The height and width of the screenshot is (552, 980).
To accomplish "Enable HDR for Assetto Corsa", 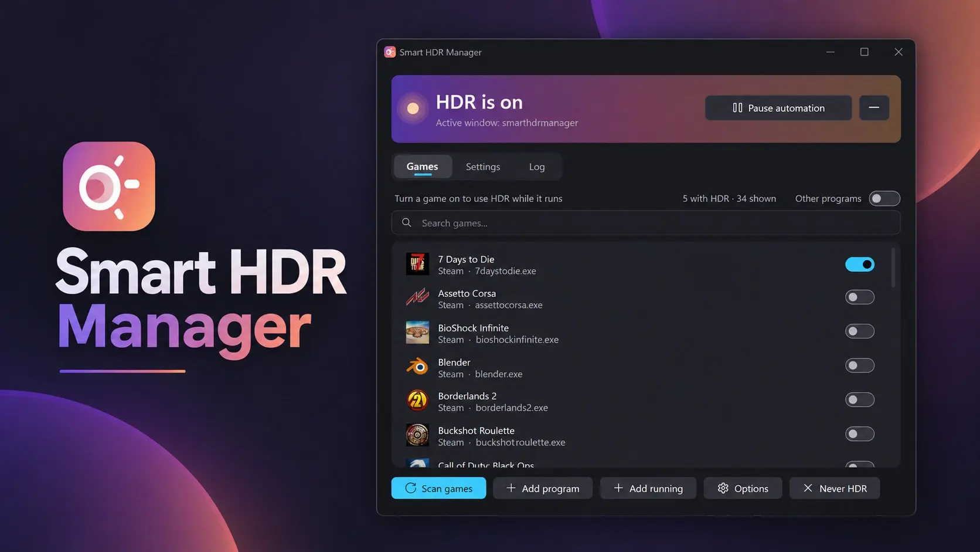I will point(859,297).
